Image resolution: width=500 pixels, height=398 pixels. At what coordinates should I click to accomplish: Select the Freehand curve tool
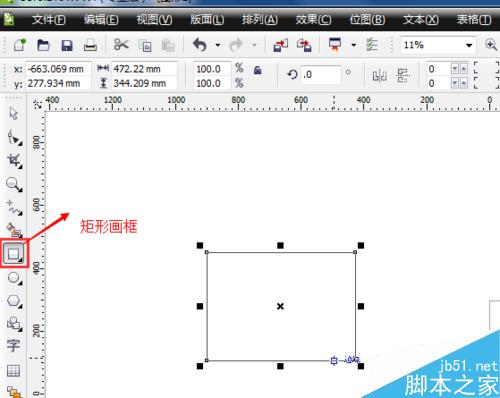(x=14, y=207)
